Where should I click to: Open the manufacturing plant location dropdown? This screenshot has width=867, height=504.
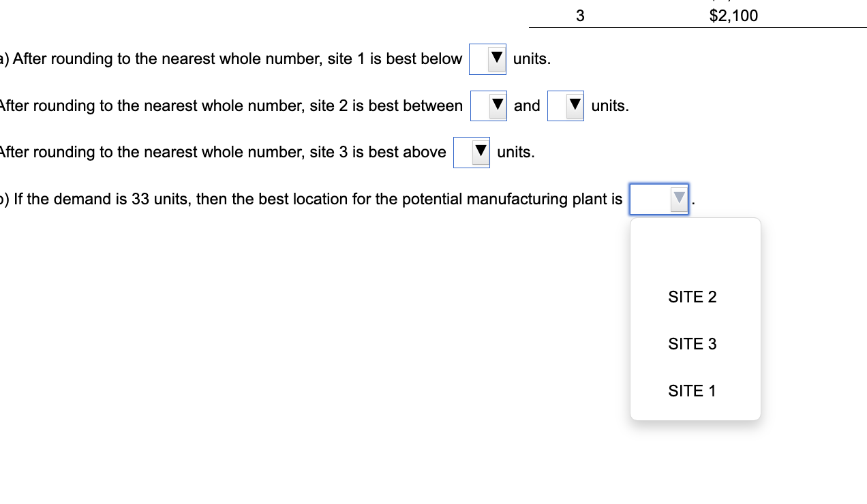click(x=658, y=199)
